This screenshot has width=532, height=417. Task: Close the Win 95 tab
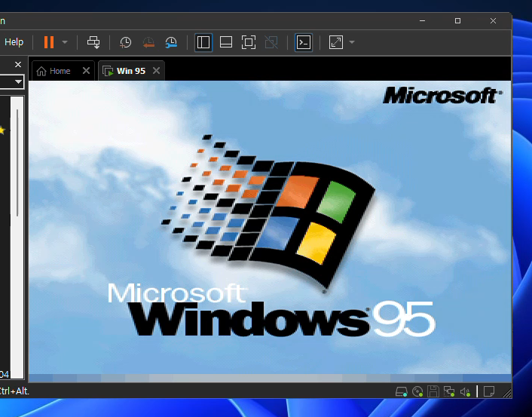(x=157, y=71)
